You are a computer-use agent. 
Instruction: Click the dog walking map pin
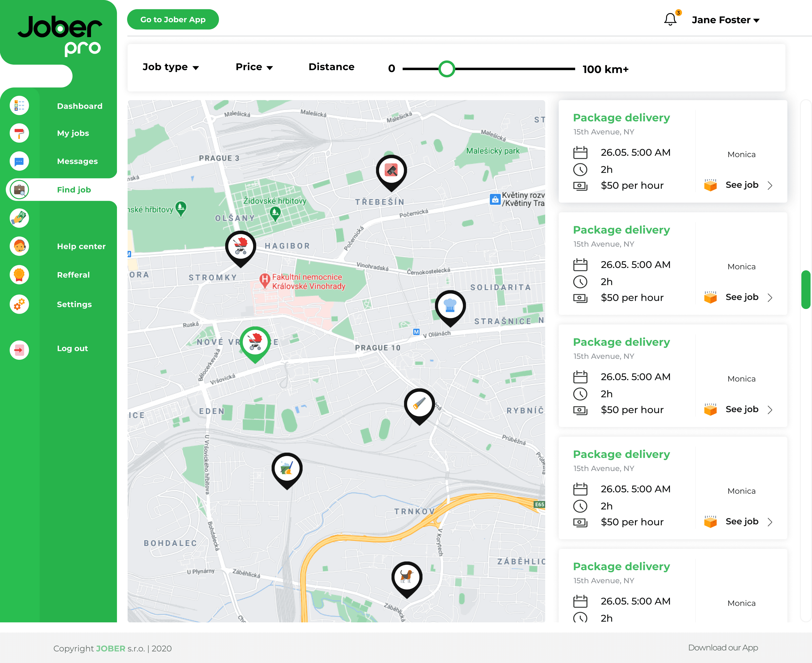point(407,577)
